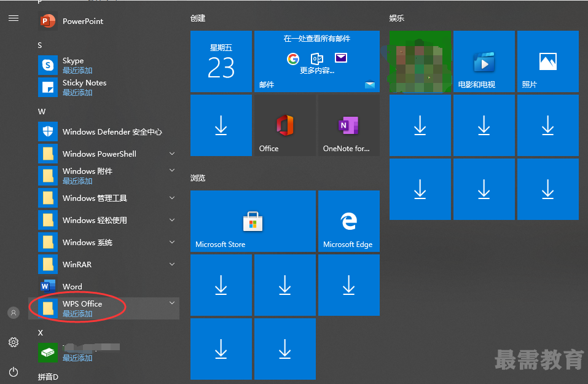Open the hamburger menu at the top left
The image size is (588, 384).
click(14, 18)
